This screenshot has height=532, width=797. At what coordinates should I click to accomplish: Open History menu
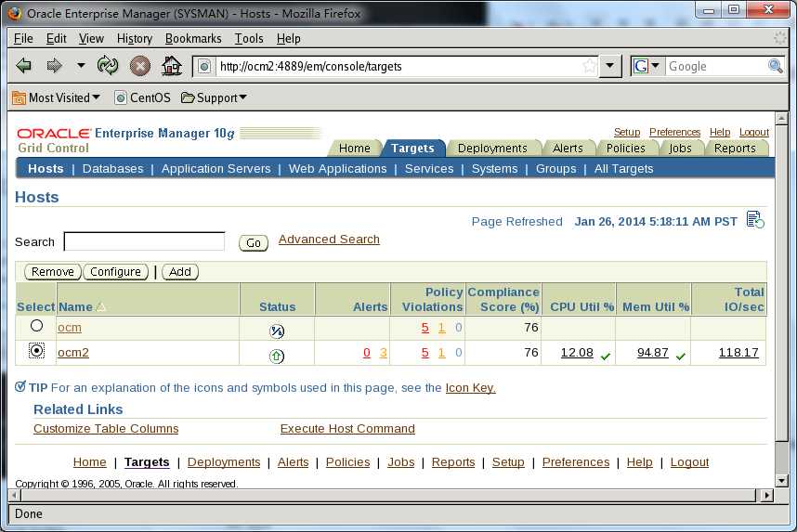135,39
